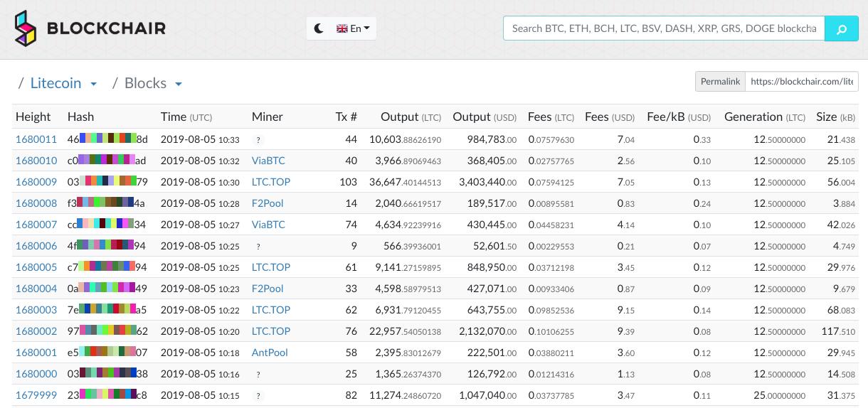Viewport: 868px width, 408px height.
Task: Click the colored hash of block 1680009
Action: coord(107,182)
